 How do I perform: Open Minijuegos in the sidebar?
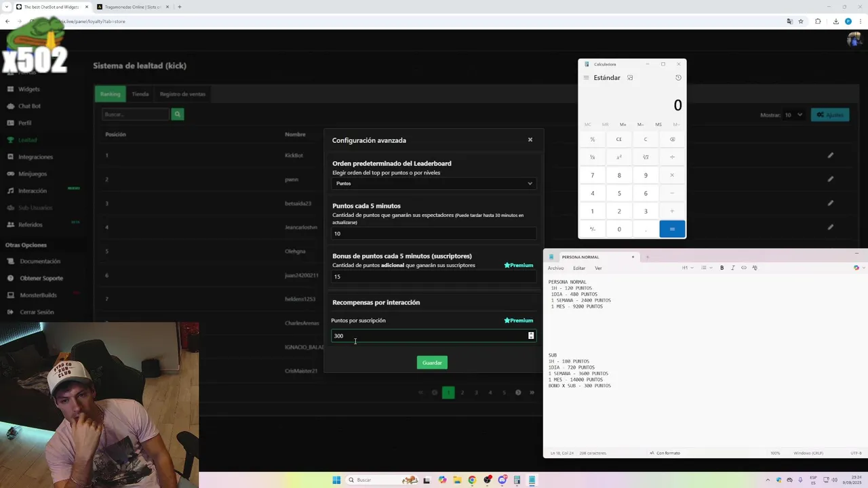coord(33,174)
